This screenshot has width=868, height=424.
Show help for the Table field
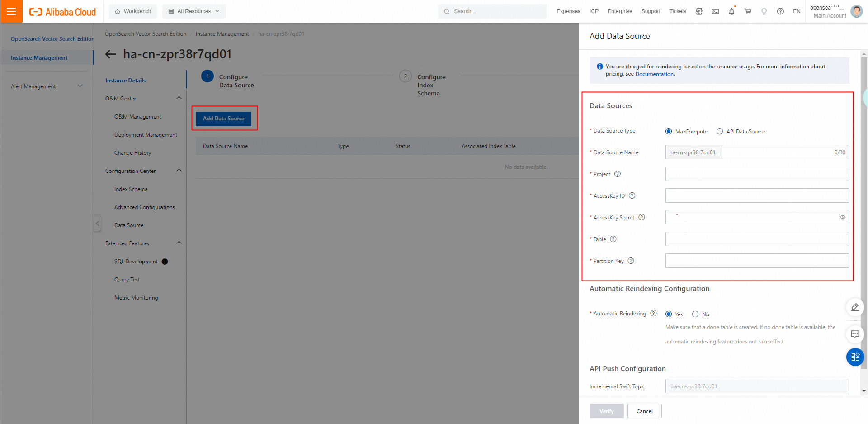(613, 239)
